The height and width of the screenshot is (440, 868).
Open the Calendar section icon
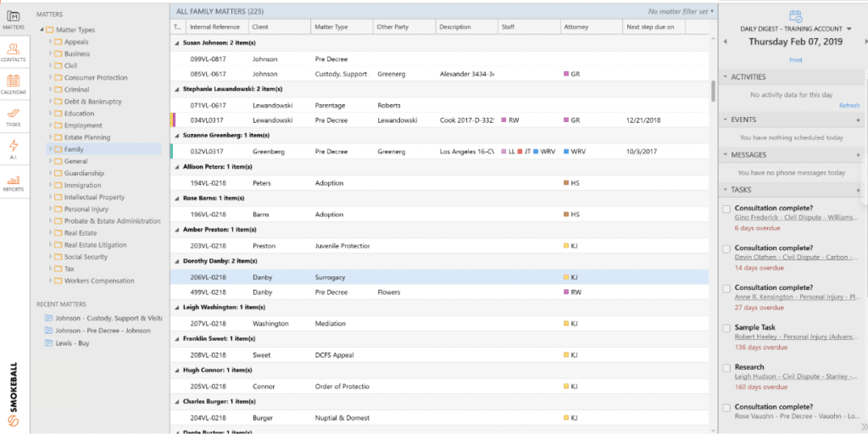(14, 81)
